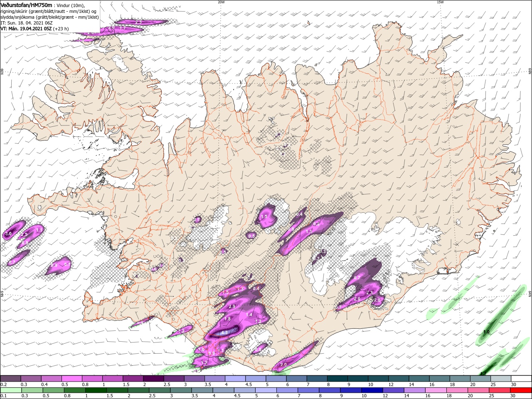The height and width of the screenshot is (399, 532).
Task: Select the 'IT: Sun. 18. 04. 2021 06Z' line
Action: [x=27, y=23]
